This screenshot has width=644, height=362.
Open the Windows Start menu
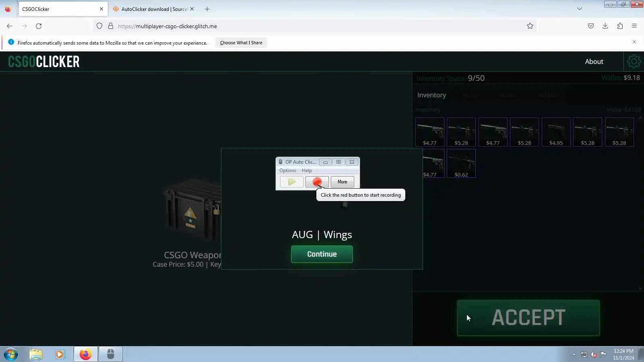click(x=11, y=354)
